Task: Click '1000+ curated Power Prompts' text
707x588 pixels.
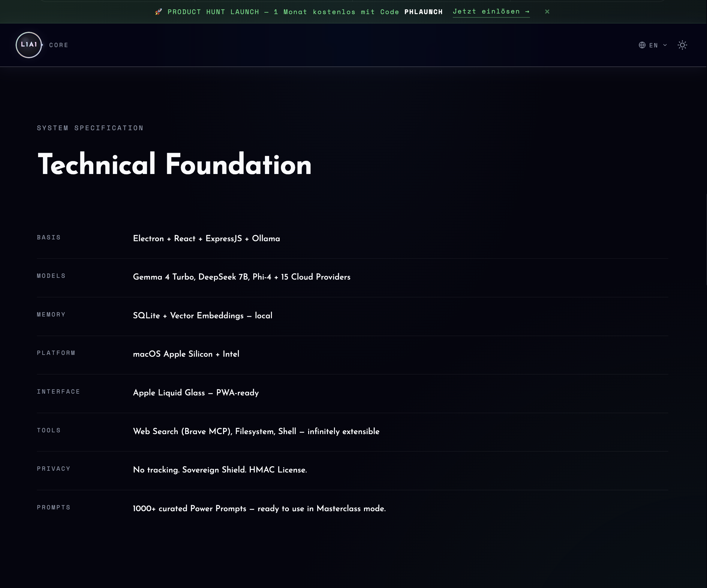Action: [x=190, y=508]
